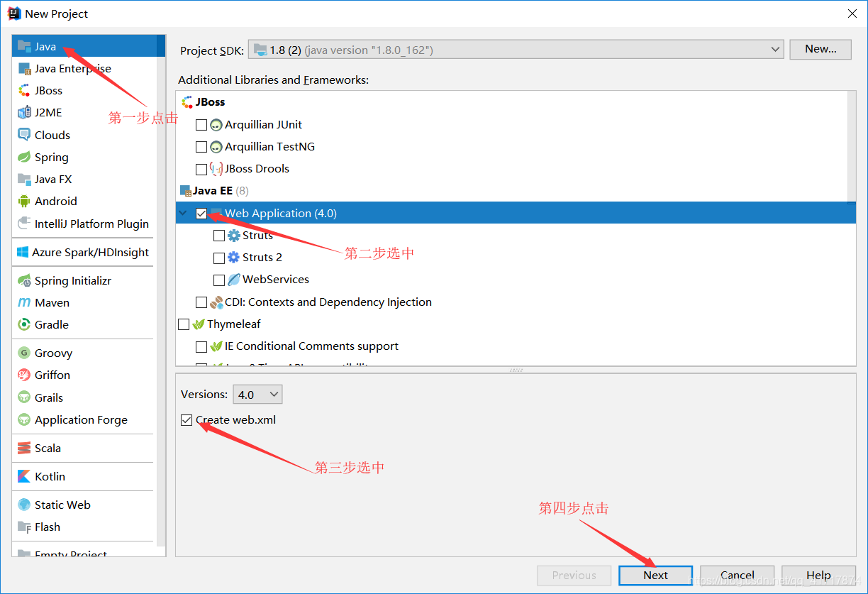The image size is (868, 594).
Task: Click the Clouds icon
Action: (24, 135)
